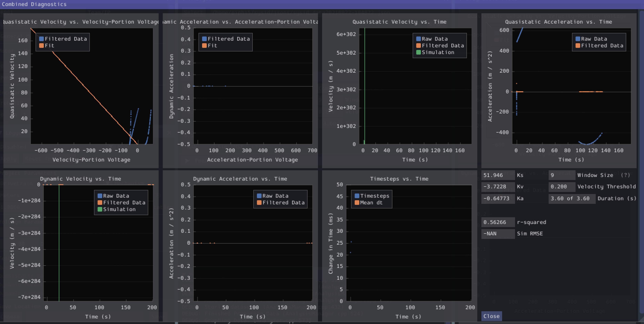Click the Sim RMSE value field showing -NAN
Viewport: 644px width, 324px height.
click(498, 234)
